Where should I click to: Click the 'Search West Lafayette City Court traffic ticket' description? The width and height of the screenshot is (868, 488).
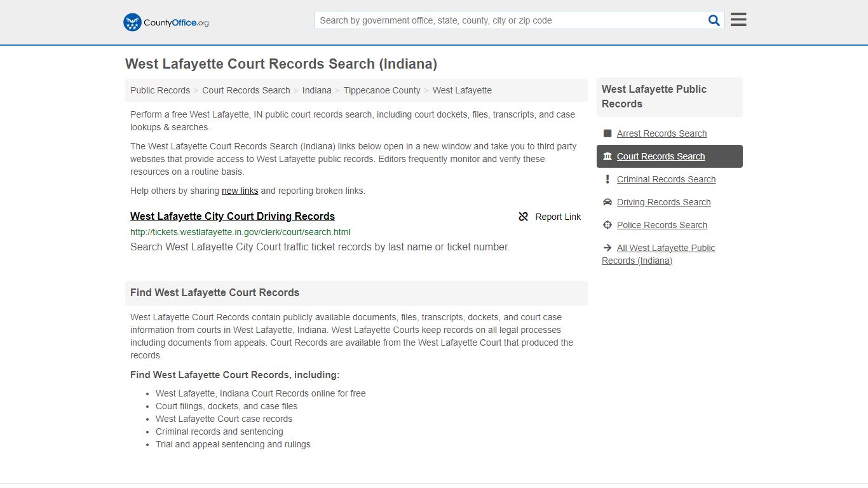click(320, 247)
